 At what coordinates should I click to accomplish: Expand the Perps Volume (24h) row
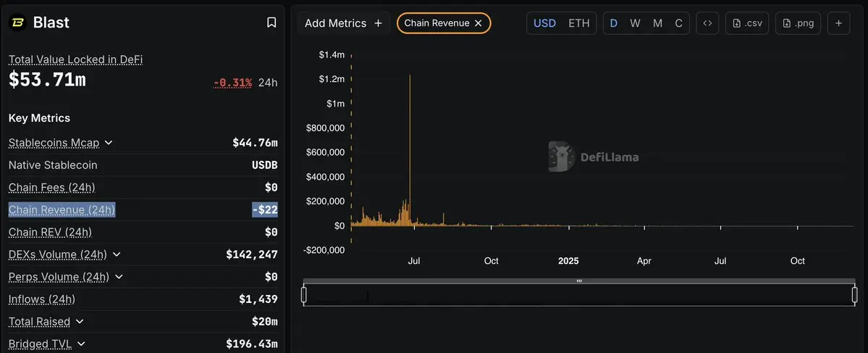pos(119,276)
